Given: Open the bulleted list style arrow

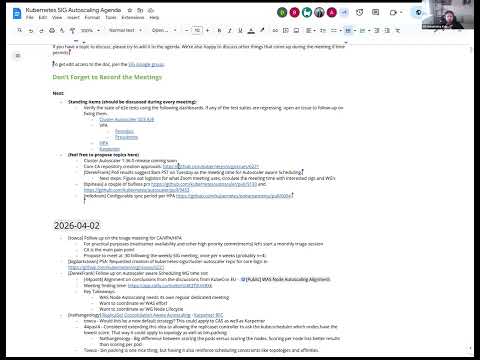Looking at the screenshot, I should click(355, 30).
